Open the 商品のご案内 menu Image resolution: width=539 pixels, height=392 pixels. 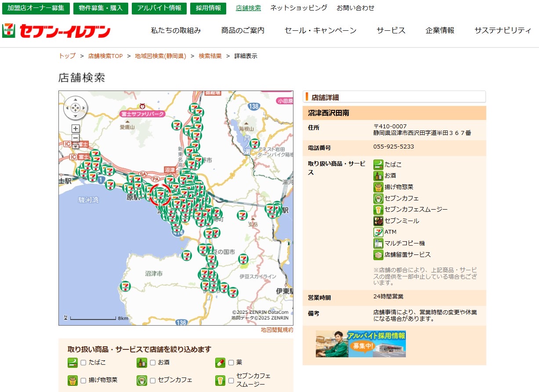tap(243, 31)
